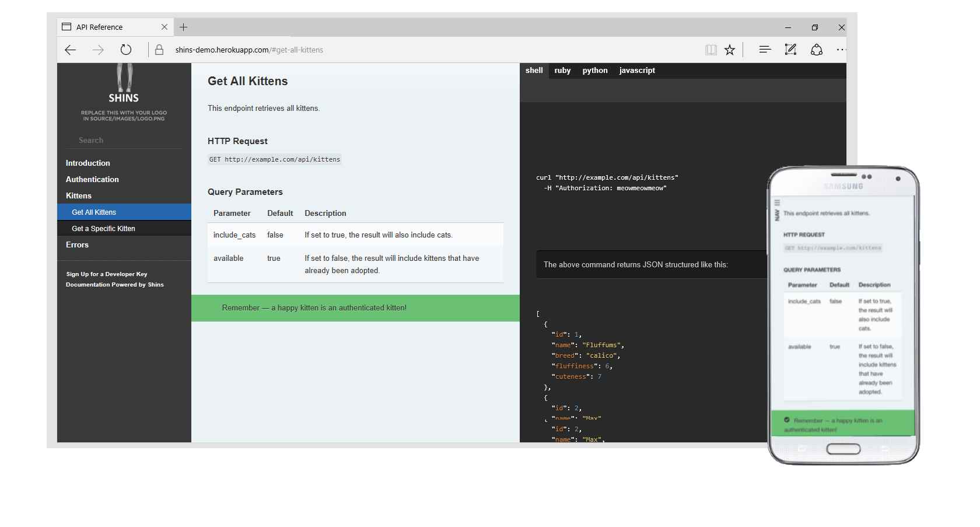
Task: Open the Hub panel
Action: click(765, 50)
